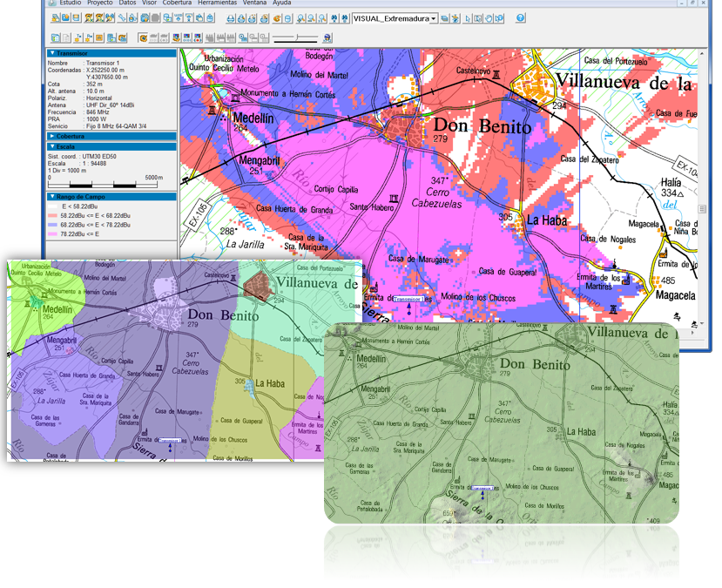This screenshot has width=722, height=588.
Task: Click the Y:4307650.00 m coordinate value
Action: (x=107, y=77)
